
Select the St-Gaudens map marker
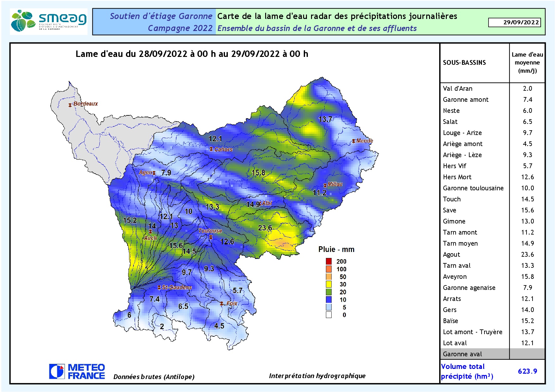(159, 287)
